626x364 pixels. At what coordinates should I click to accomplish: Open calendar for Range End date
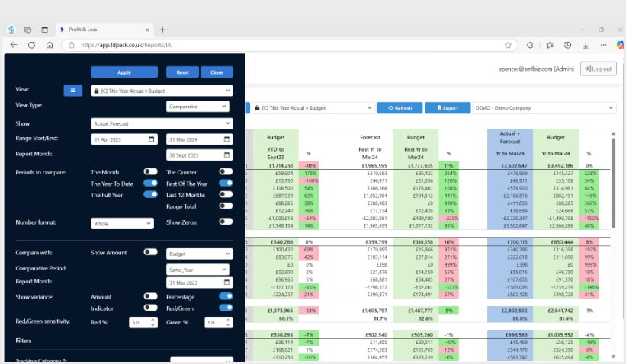(x=226, y=139)
